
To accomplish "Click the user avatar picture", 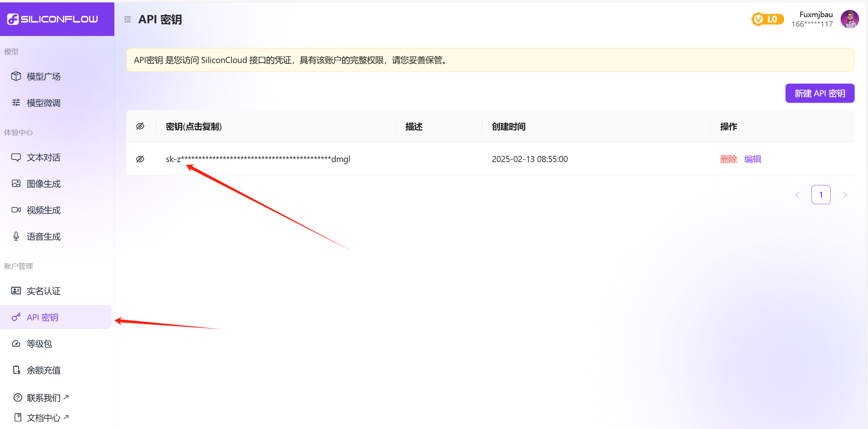I will [850, 19].
